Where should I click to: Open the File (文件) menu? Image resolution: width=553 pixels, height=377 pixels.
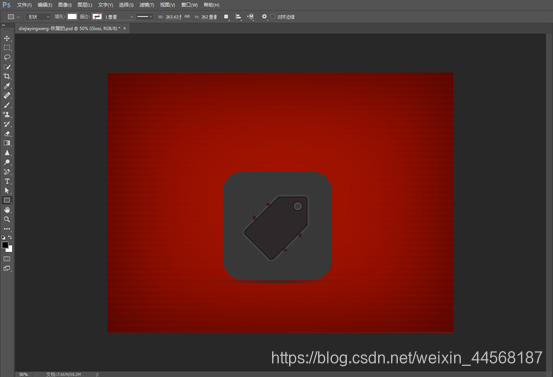tap(24, 5)
